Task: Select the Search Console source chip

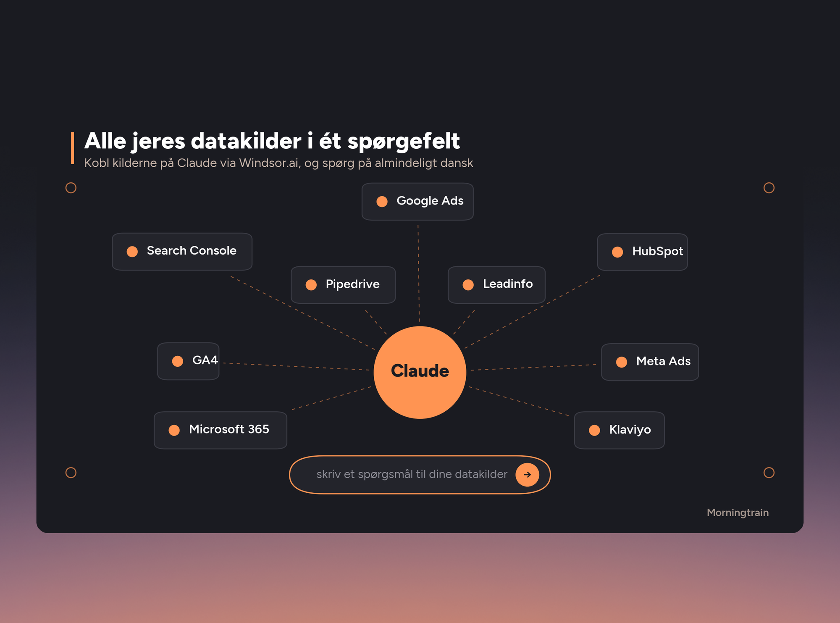Action: coord(182,252)
